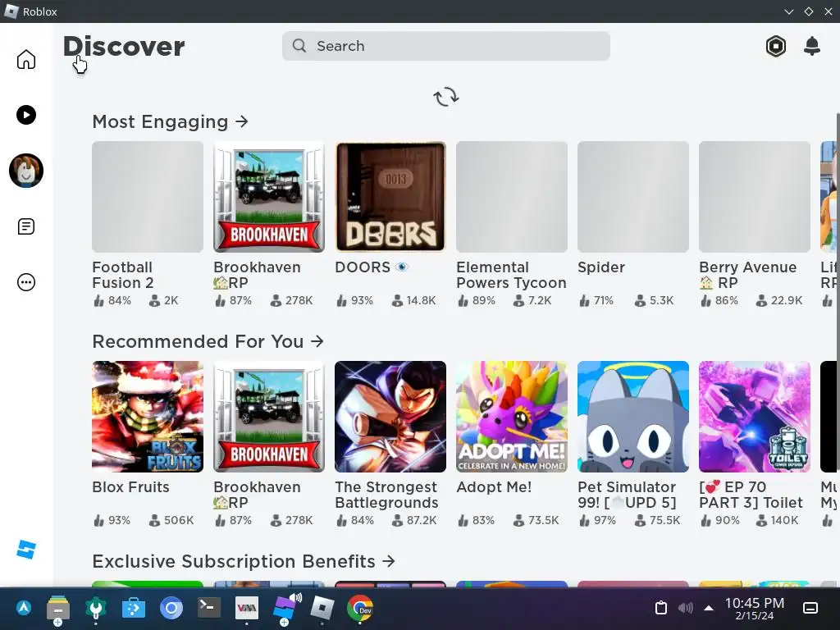
Task: Open Brookhaven RP thumbnail in Recommended For You
Action: tap(269, 417)
